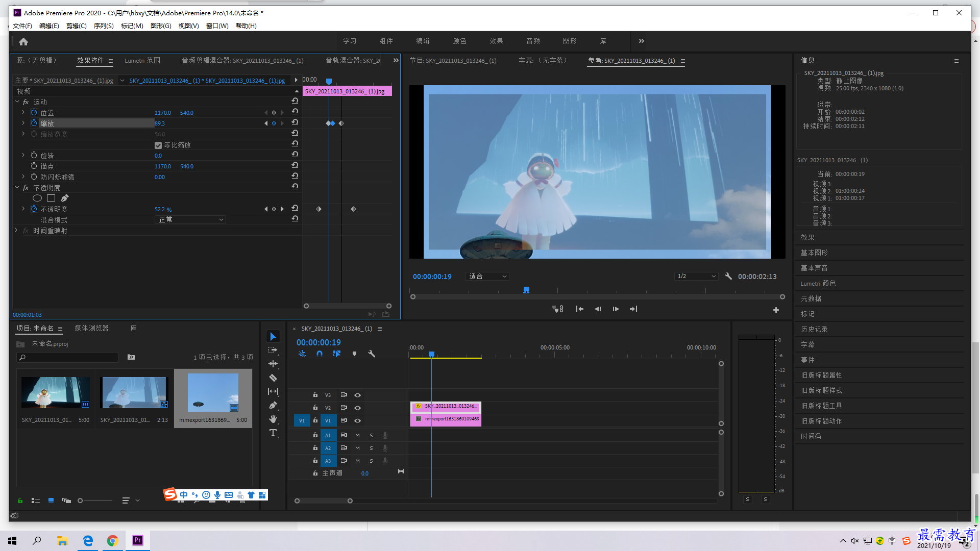Solo audio track A2

371,448
